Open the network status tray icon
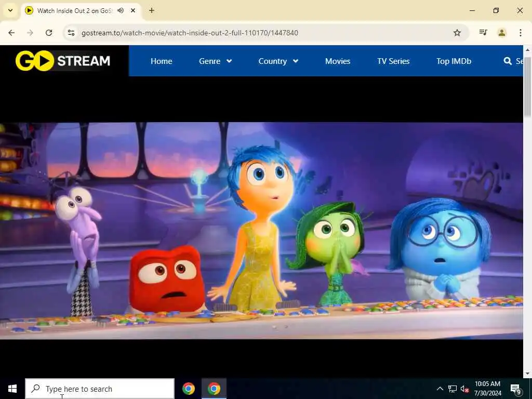The width and height of the screenshot is (532, 399). pyautogui.click(x=453, y=389)
